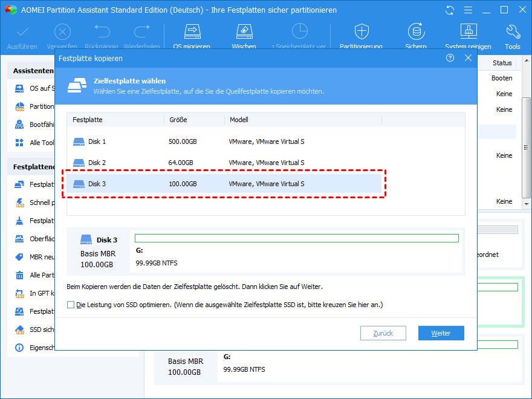Click the Eigenschaften info icon

(19, 348)
